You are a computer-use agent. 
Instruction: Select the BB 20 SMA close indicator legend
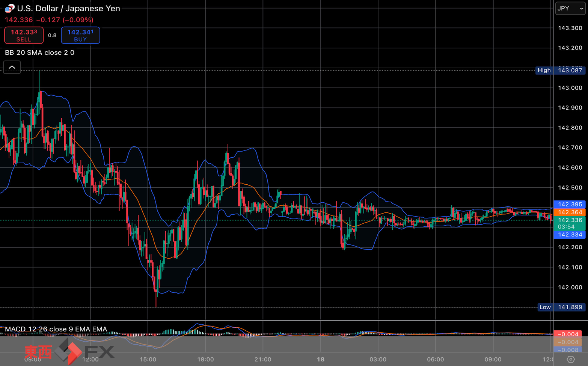point(40,53)
